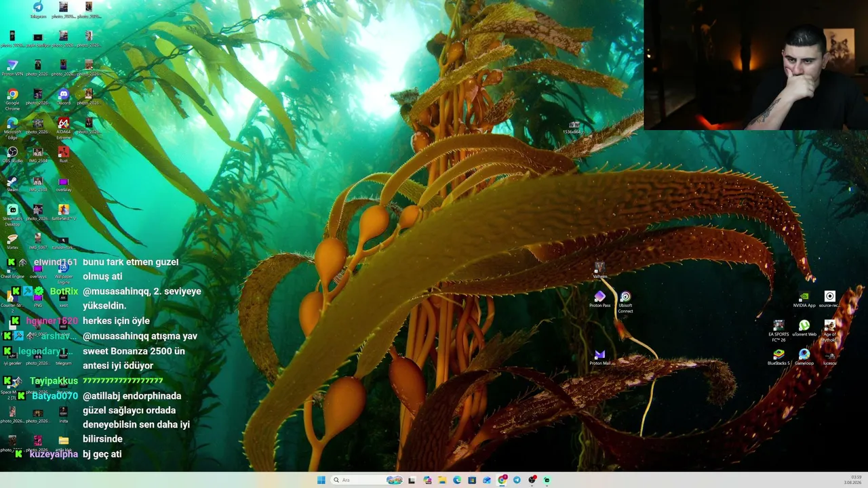Select the Discord desktop shortcut
868x488 pixels.
(x=63, y=96)
